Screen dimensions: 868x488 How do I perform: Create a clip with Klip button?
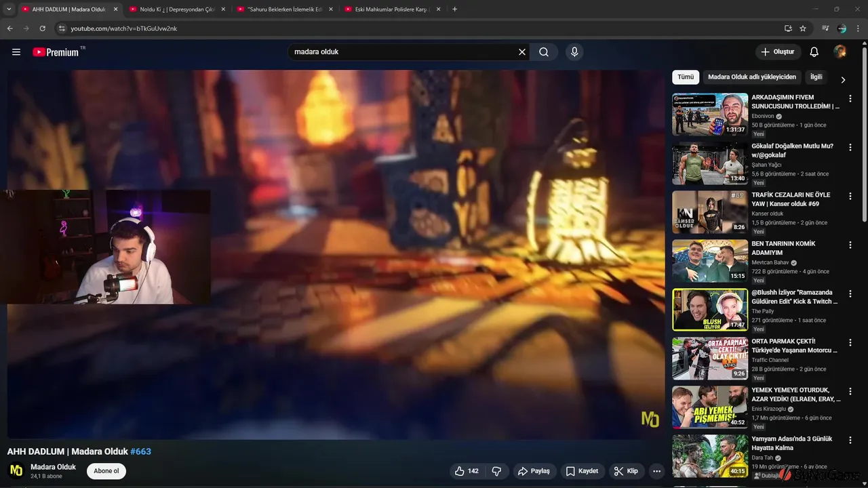pos(626,471)
